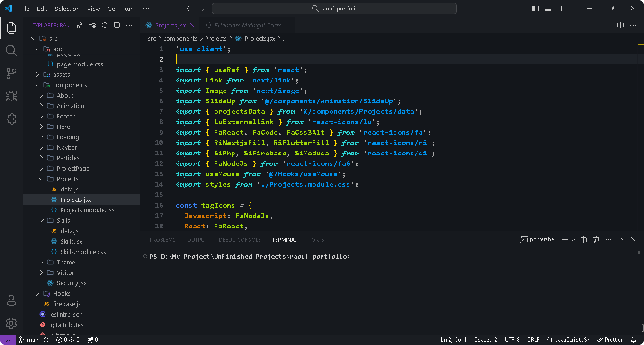Toggle bottom panel visibility
Image resolution: width=644 pixels, height=345 pixels.
point(548,9)
